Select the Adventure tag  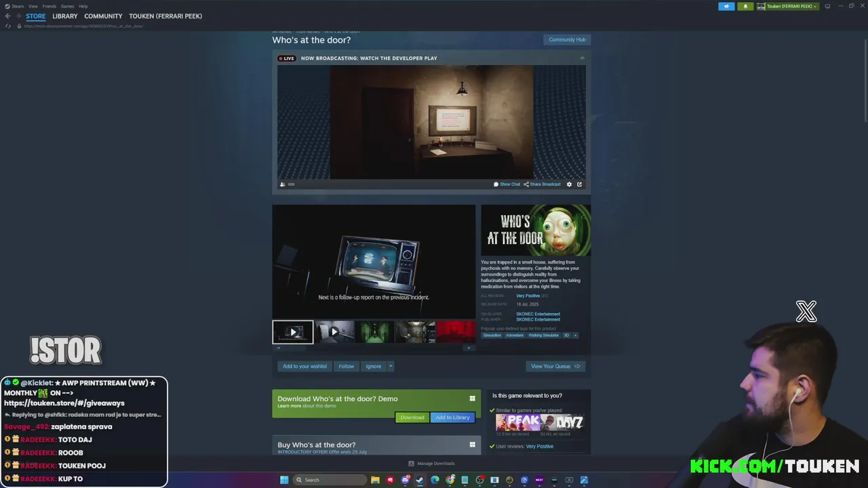(515, 335)
